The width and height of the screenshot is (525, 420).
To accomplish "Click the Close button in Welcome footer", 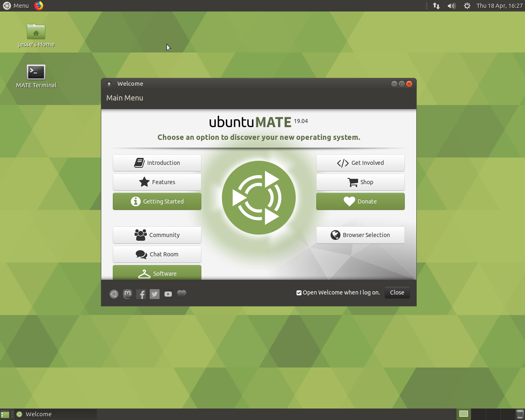I will tap(397, 292).
